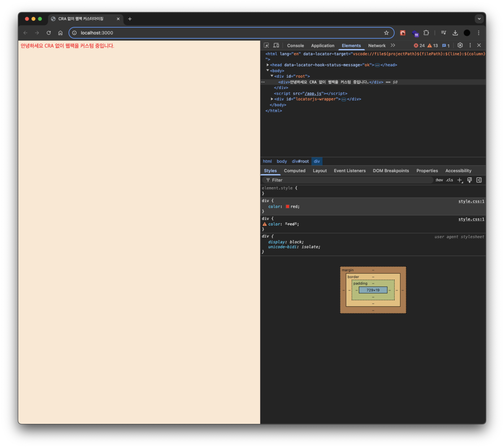Image resolution: width=504 pixels, height=448 pixels.
Task: Activate the inspect element picker icon
Action: click(x=266, y=45)
